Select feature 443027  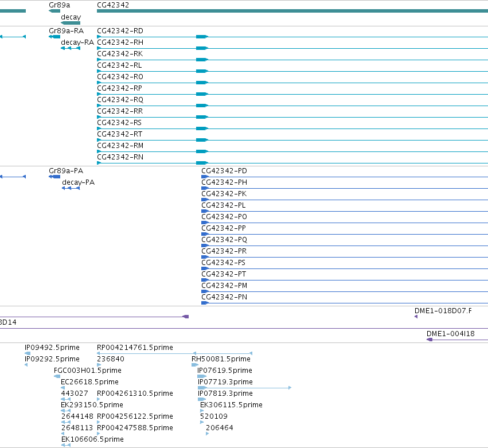pyautogui.click(x=75, y=394)
